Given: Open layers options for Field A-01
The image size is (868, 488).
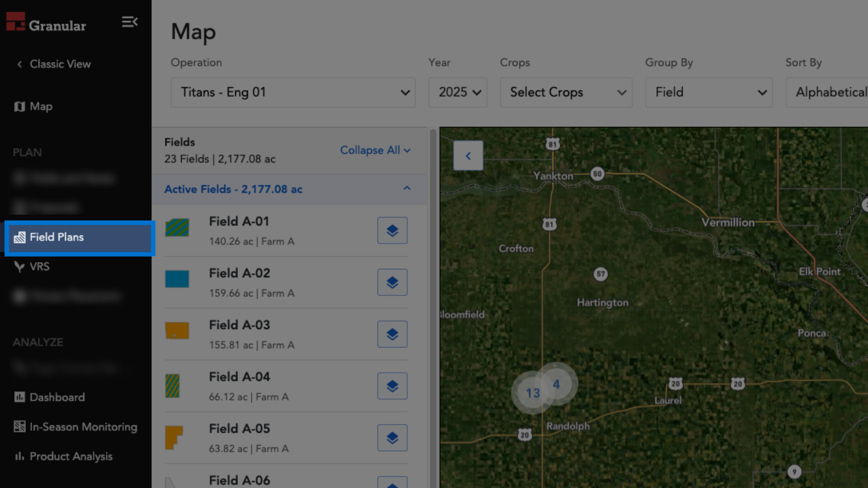Looking at the screenshot, I should tap(392, 230).
